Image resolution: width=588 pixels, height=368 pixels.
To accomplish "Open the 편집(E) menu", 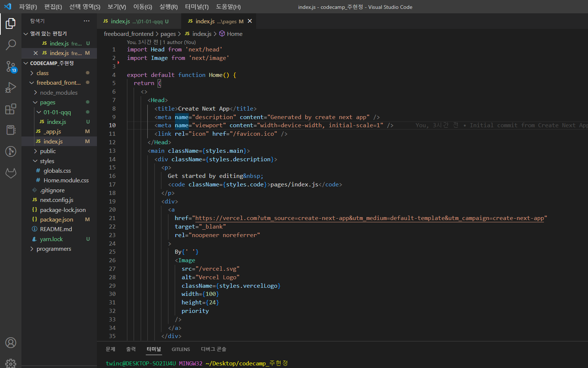I will [x=53, y=7].
